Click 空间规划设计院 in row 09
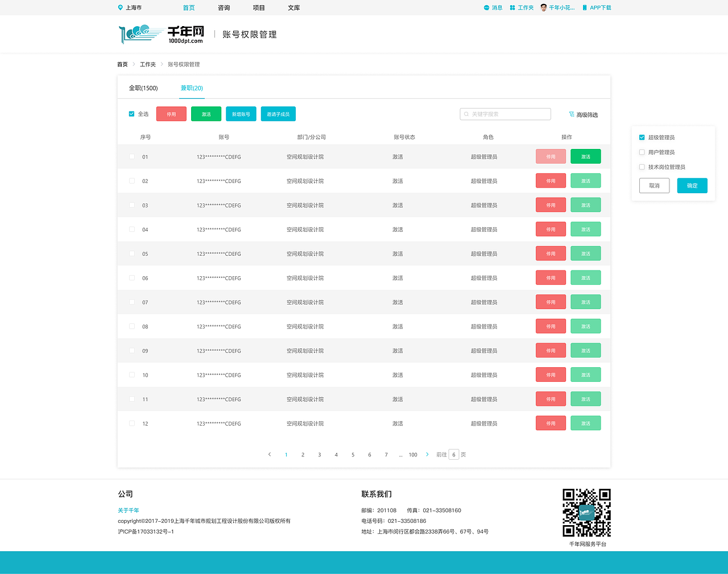This screenshot has height=574, width=728. (305, 351)
